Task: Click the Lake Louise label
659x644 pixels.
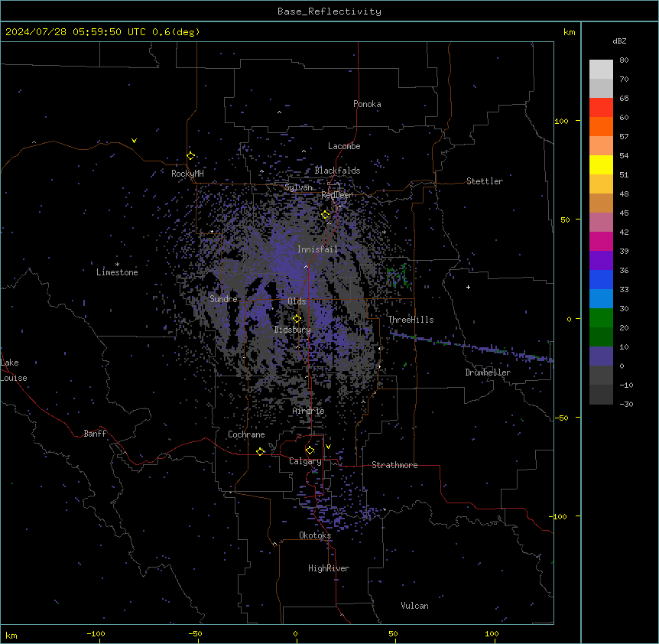Action: [14, 370]
